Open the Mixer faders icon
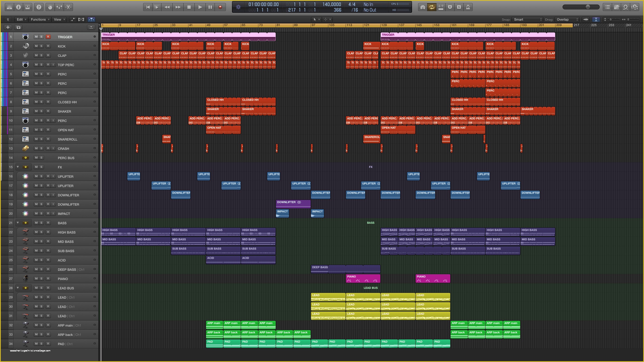This screenshot has width=644, height=362. (x=59, y=7)
